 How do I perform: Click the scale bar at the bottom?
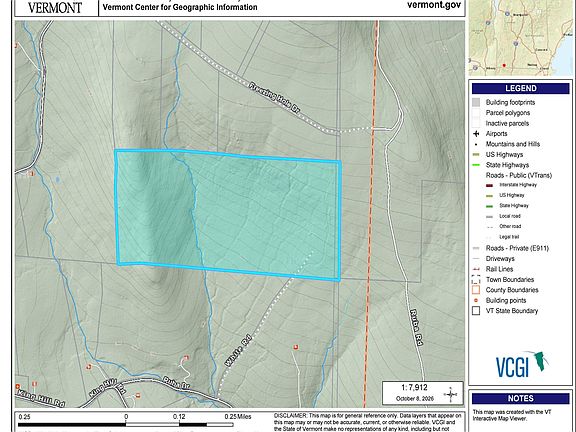tap(126, 425)
